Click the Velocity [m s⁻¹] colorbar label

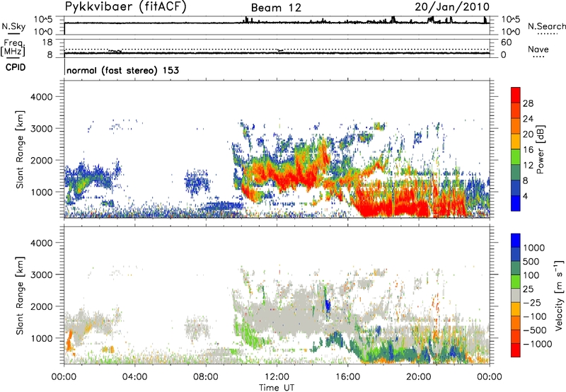pyautogui.click(x=559, y=295)
